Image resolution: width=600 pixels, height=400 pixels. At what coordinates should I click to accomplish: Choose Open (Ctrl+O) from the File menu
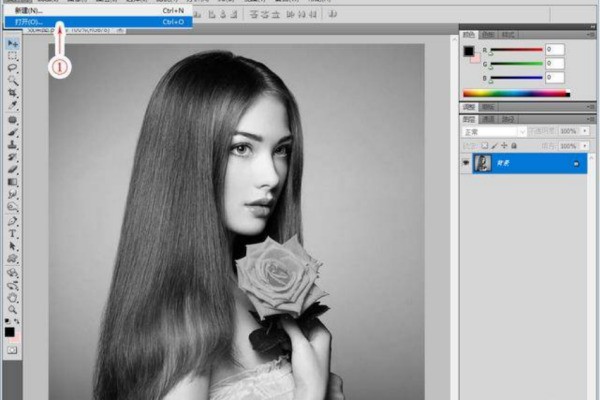(x=30, y=20)
